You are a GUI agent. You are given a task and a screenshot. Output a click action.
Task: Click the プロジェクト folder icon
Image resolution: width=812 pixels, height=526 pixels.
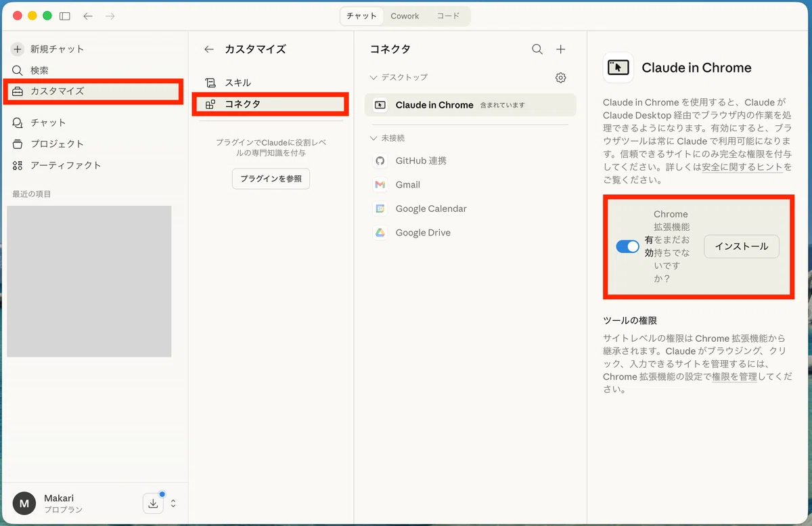[x=18, y=144]
